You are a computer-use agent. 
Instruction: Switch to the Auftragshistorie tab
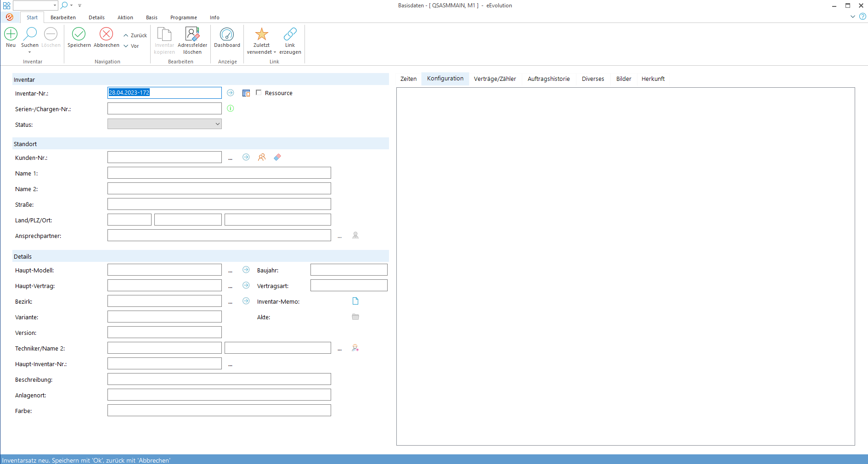(548, 79)
